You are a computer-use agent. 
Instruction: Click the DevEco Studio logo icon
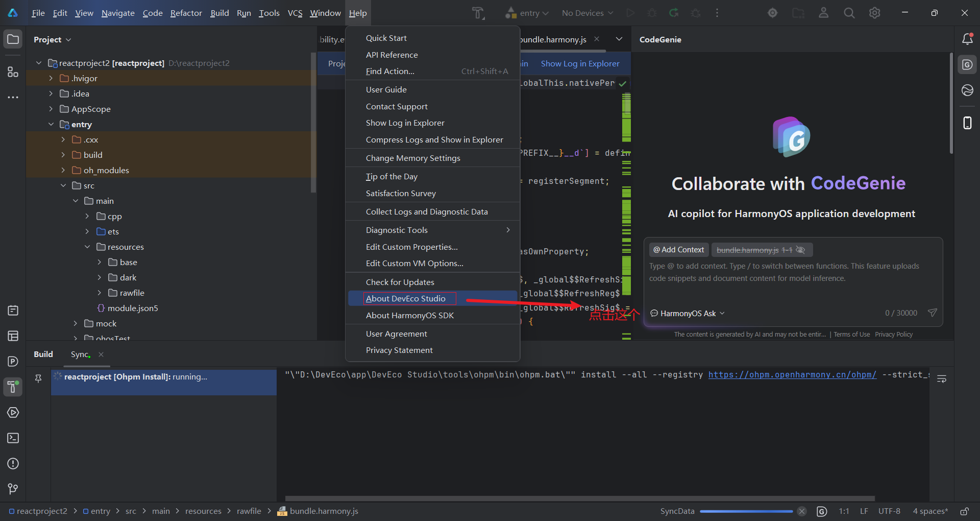coord(13,13)
